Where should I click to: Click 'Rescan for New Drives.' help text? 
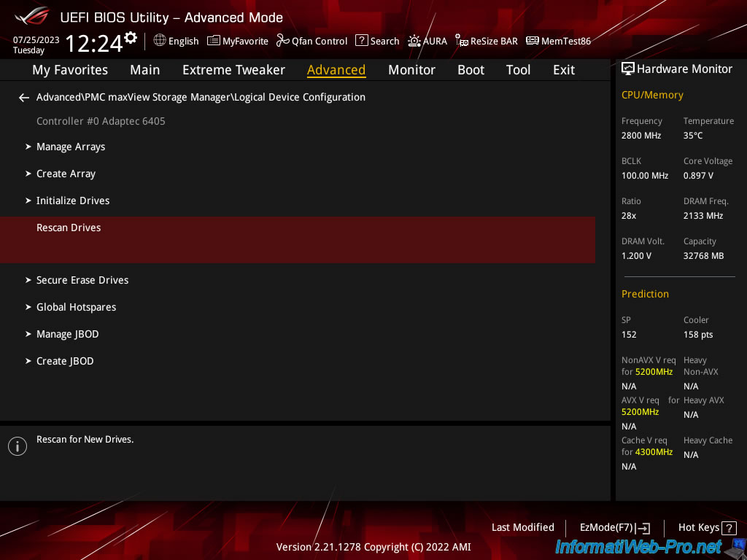[85, 440]
